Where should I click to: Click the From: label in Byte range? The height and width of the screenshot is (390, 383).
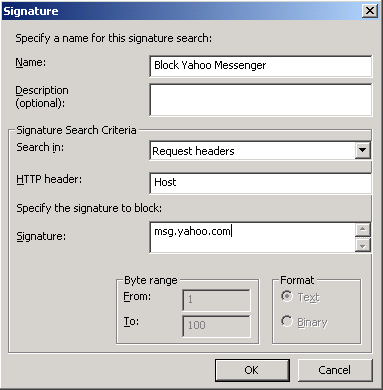(x=137, y=296)
